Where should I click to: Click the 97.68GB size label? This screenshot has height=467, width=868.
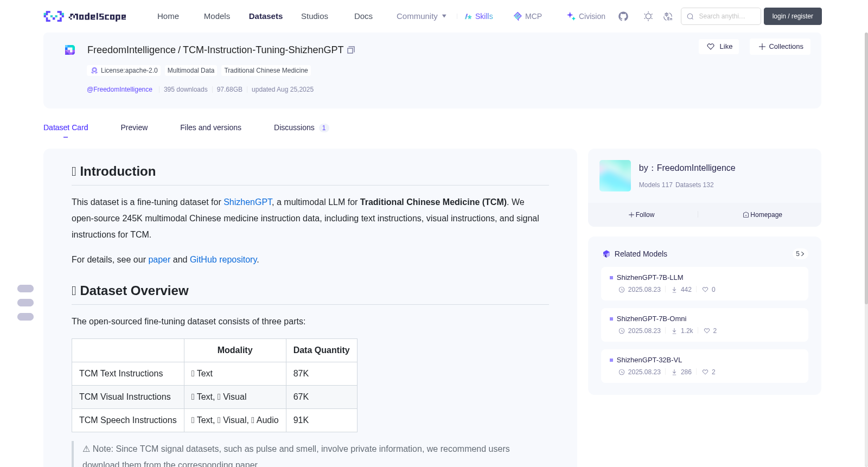pyautogui.click(x=229, y=89)
